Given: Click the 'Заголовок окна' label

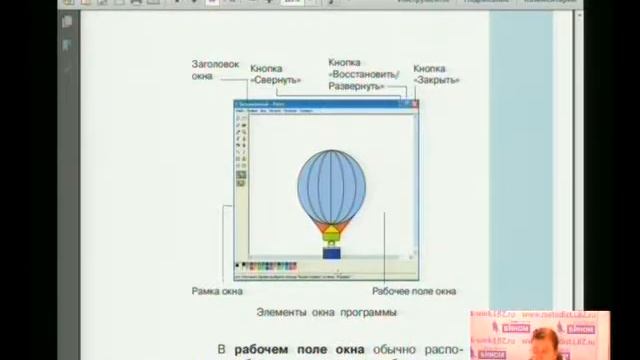Looking at the screenshot, I should click(215, 70).
